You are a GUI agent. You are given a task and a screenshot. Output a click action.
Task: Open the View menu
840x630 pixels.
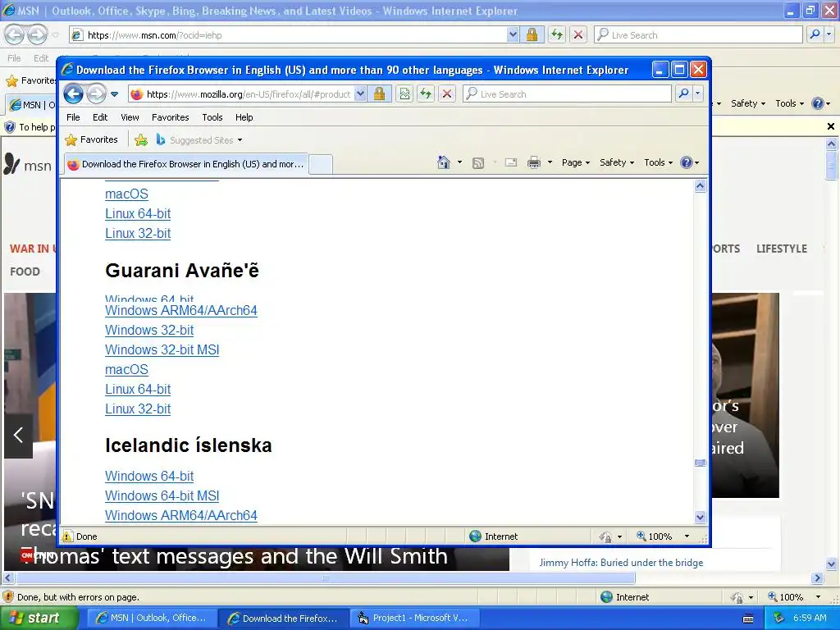click(130, 117)
